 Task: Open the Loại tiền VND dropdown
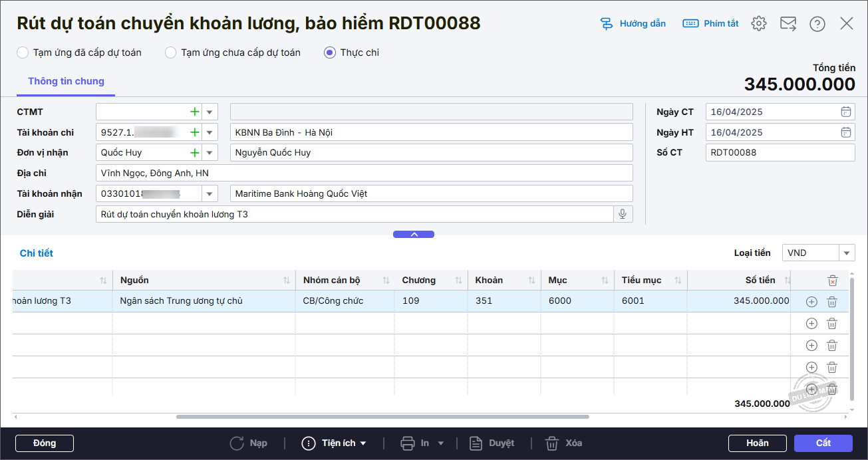pos(847,253)
